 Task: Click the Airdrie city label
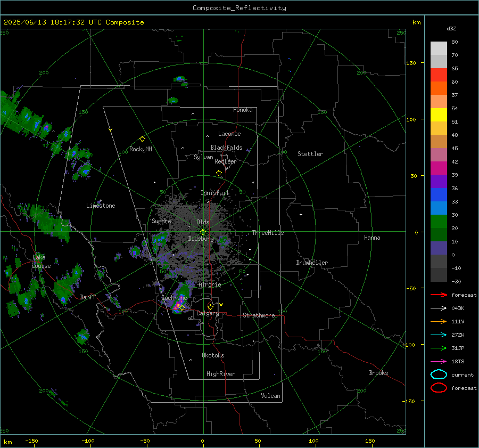pyautogui.click(x=210, y=284)
